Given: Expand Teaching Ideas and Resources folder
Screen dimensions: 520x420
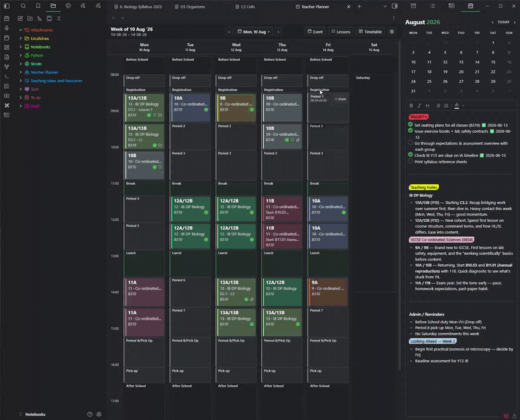Looking at the screenshot, I should [20, 81].
